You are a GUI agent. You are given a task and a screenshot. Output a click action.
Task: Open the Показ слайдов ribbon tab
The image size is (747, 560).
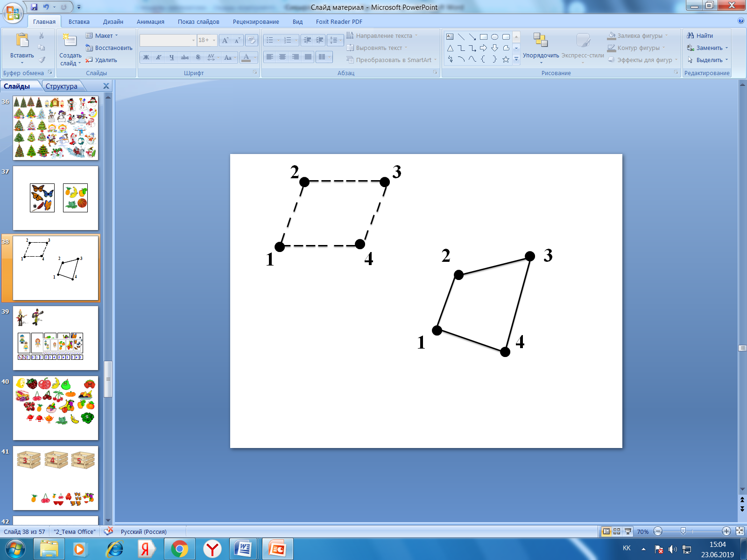(x=198, y=21)
